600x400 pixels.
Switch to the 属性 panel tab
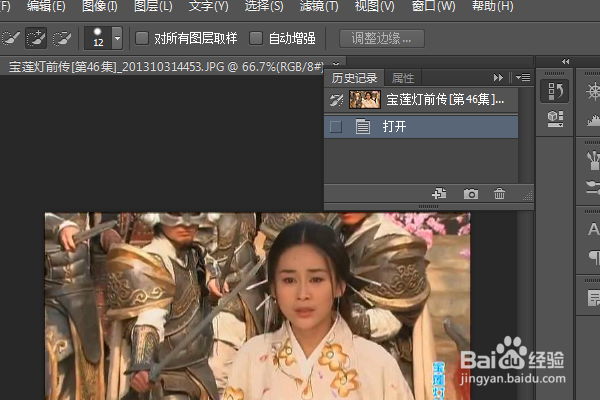tap(403, 78)
